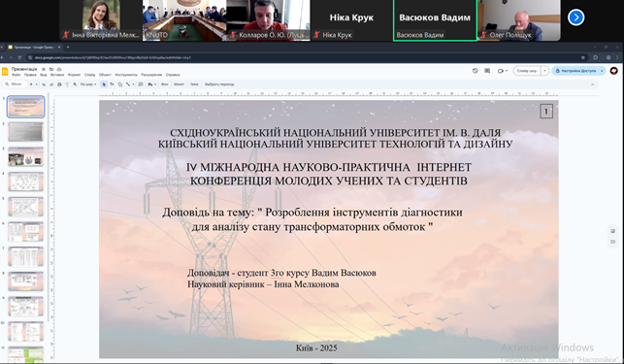Viewport: 624px width, 364px height.
Task: Click the redo arrow in toolbar
Action: 51,84
